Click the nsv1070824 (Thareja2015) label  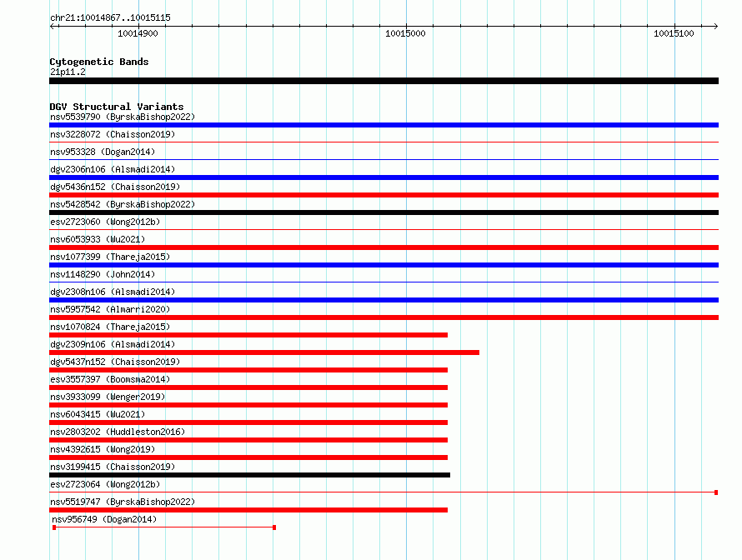click(110, 327)
